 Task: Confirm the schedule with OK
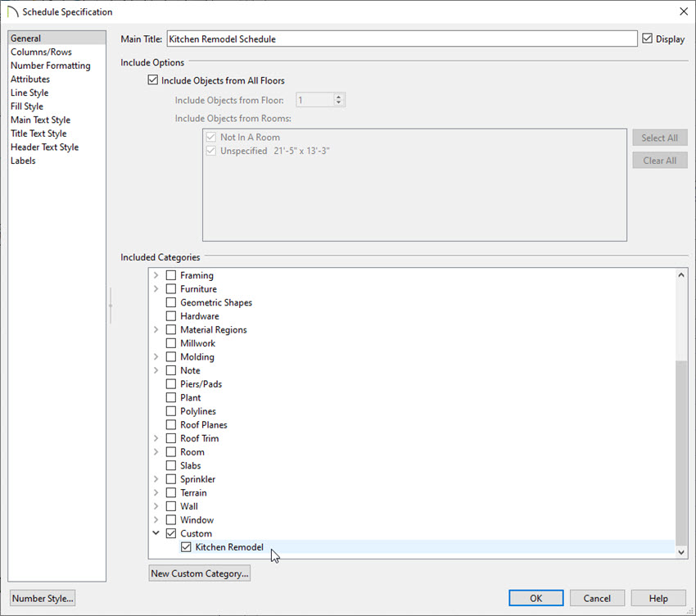click(x=536, y=598)
